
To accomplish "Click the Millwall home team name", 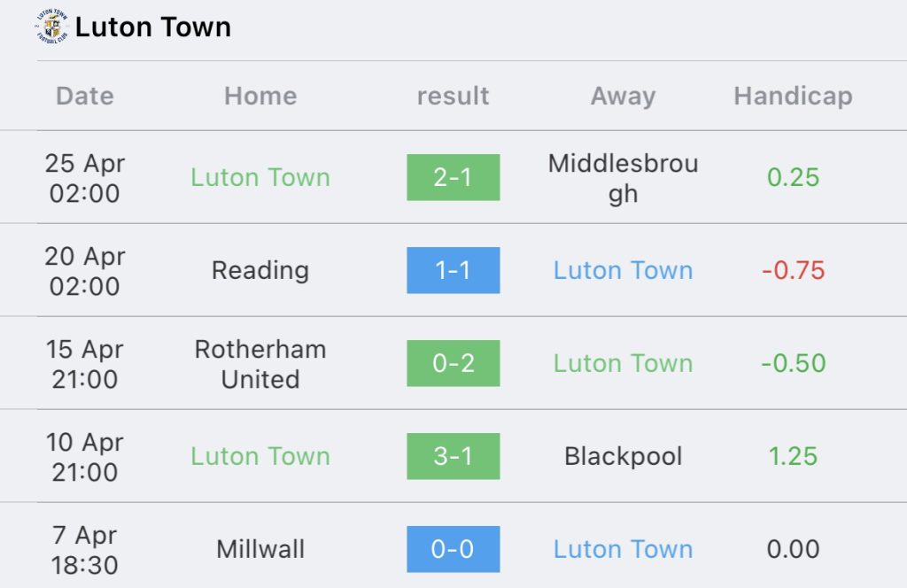I will point(260,549).
